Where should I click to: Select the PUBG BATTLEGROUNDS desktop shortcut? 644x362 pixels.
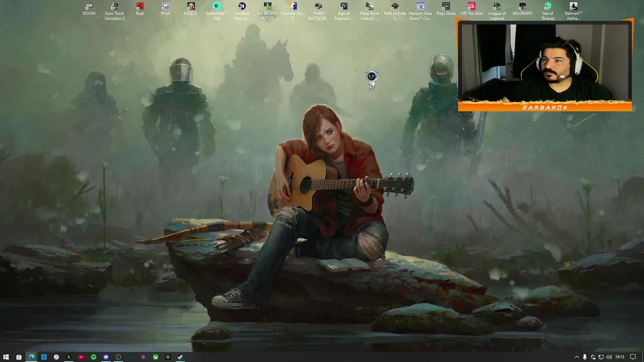318,11
